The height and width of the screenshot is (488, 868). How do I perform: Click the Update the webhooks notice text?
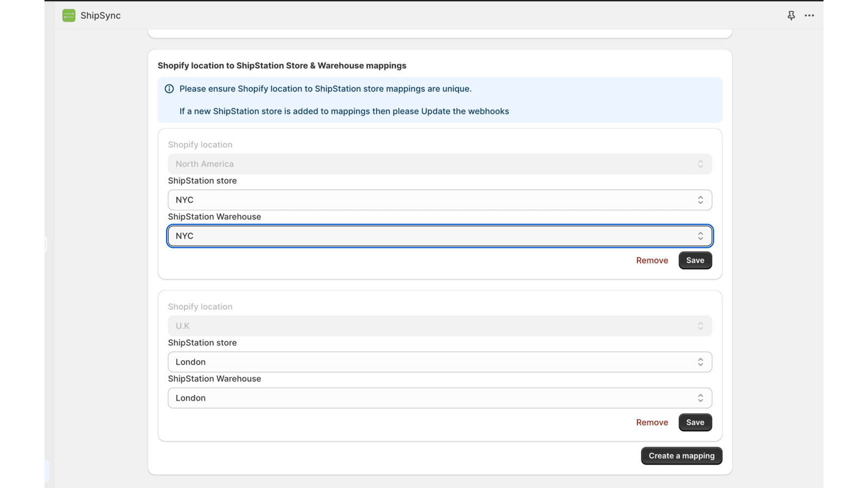pyautogui.click(x=344, y=111)
